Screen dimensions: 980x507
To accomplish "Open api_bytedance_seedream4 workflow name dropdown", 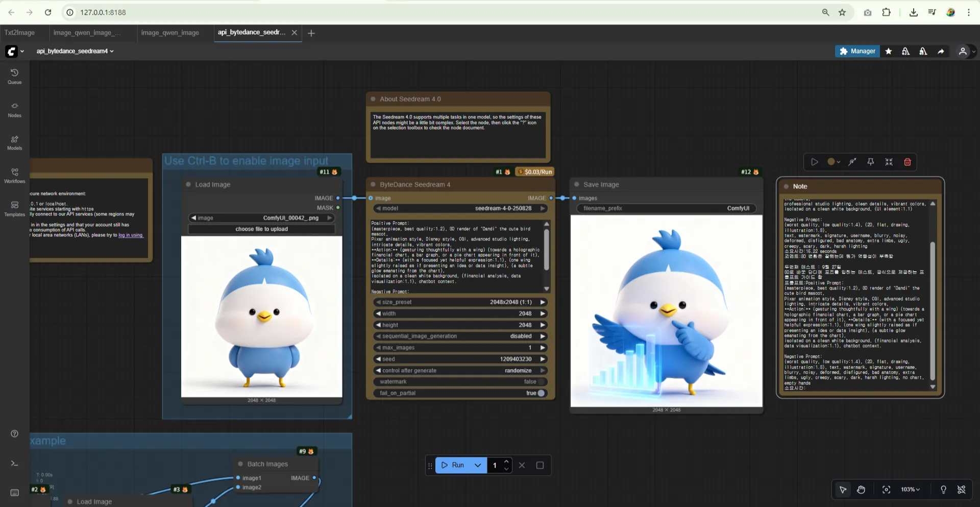I will (x=75, y=51).
